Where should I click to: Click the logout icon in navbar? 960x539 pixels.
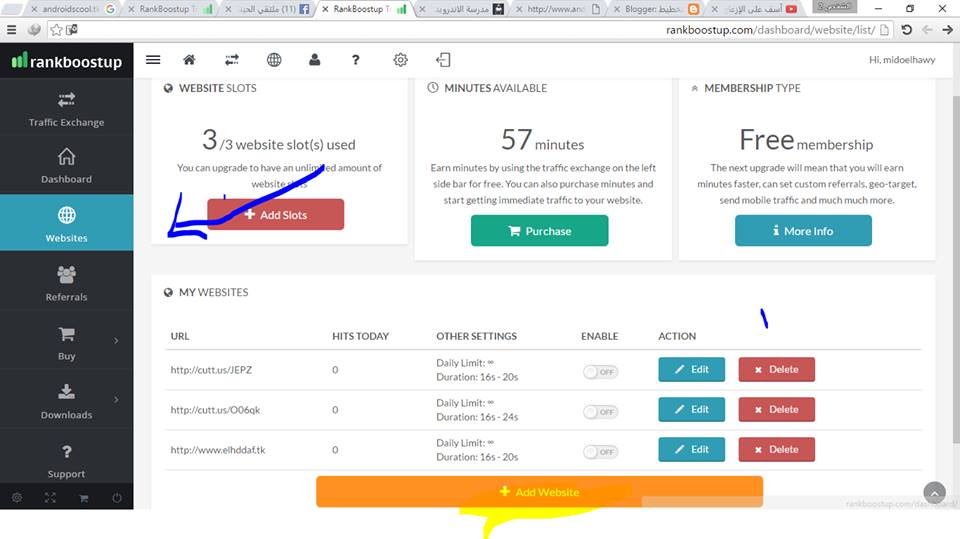(x=443, y=59)
